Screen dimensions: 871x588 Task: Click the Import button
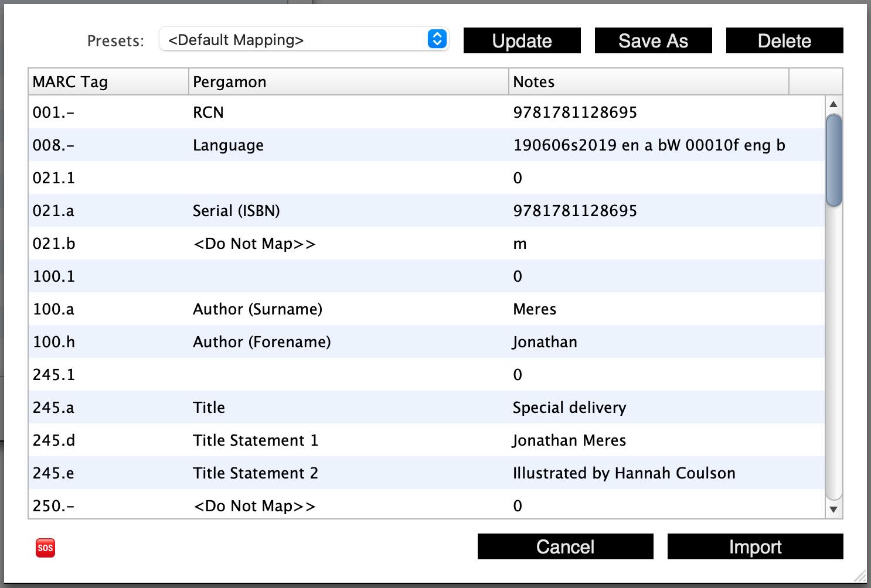(756, 546)
